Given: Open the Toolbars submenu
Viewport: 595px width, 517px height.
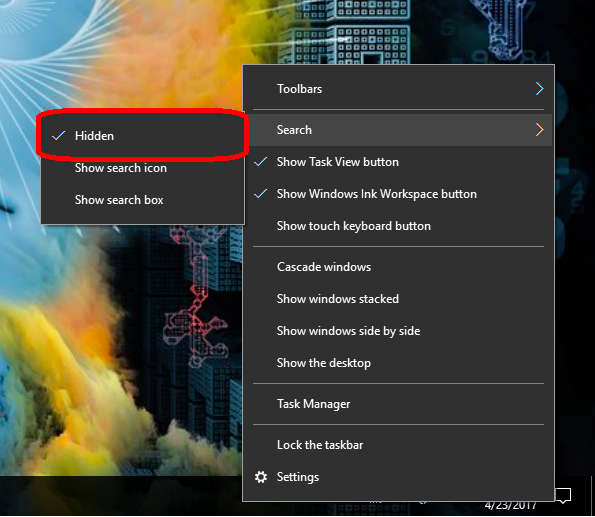Looking at the screenshot, I should pos(398,89).
